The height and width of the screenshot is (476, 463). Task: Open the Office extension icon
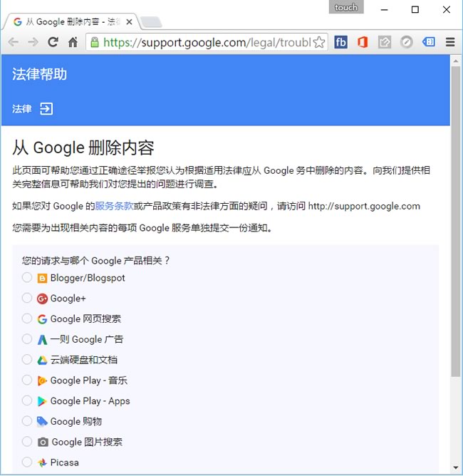point(363,42)
